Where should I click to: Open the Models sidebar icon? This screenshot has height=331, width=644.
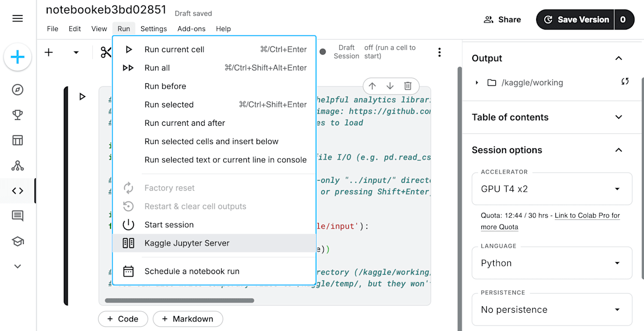coord(18,165)
